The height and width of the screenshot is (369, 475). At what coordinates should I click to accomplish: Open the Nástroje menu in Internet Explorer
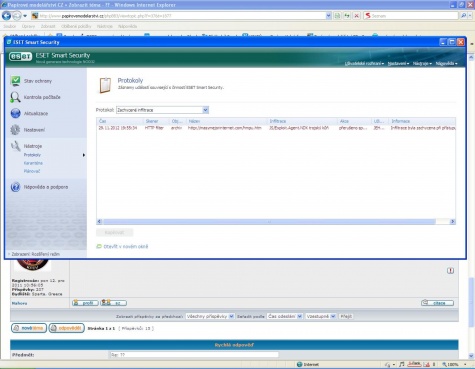(x=105, y=26)
